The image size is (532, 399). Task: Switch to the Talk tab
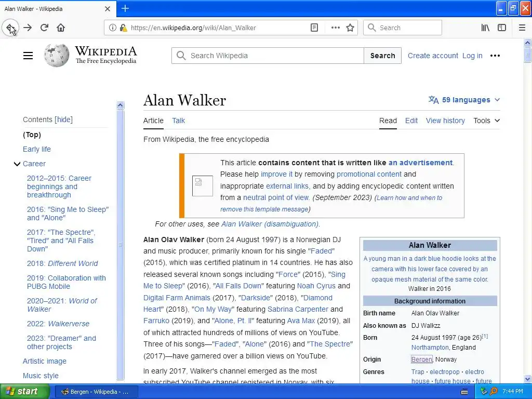[x=179, y=121]
